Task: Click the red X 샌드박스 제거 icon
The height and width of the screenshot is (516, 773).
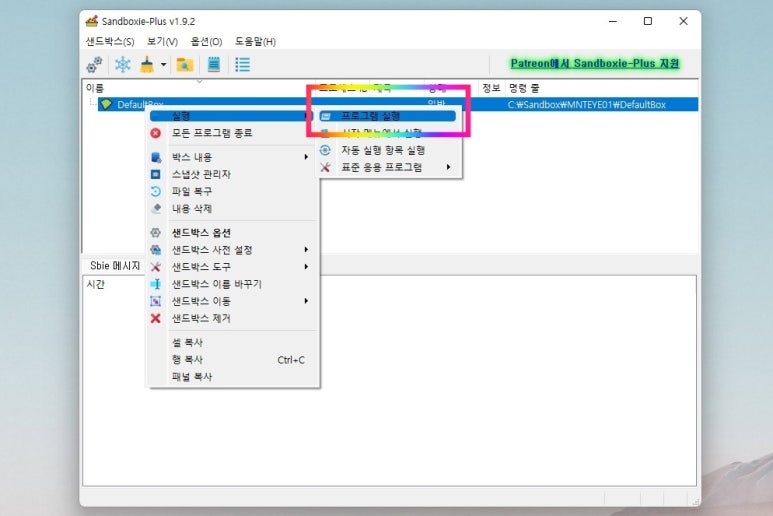Action: point(155,318)
